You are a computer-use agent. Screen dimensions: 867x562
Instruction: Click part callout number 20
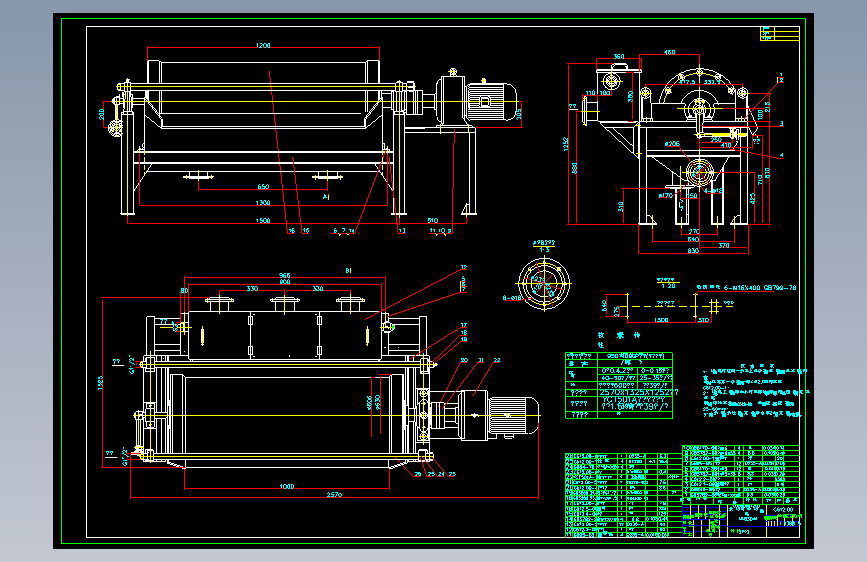click(x=464, y=360)
